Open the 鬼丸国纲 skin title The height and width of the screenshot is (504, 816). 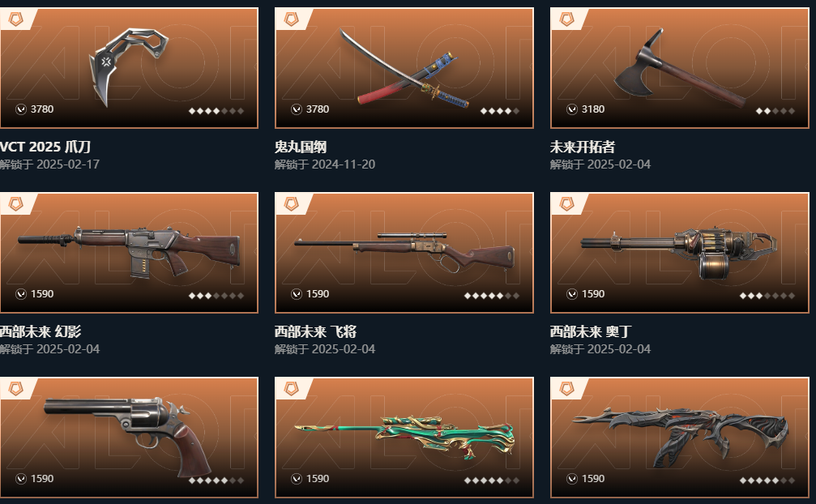301,147
